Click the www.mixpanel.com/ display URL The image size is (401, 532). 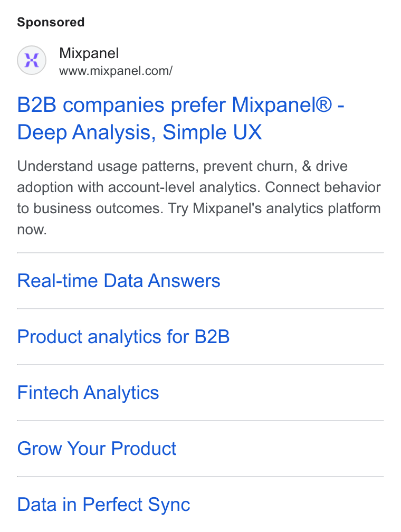click(x=116, y=71)
